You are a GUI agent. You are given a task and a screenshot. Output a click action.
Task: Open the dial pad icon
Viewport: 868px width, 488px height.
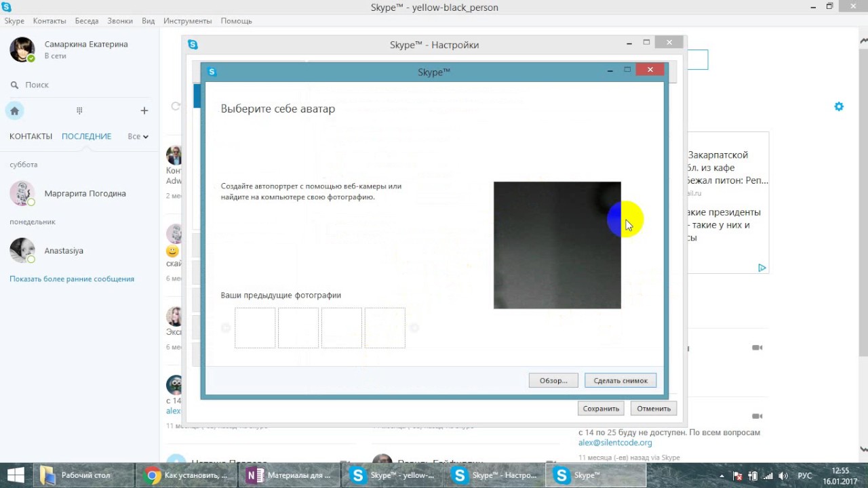pyautogui.click(x=79, y=110)
